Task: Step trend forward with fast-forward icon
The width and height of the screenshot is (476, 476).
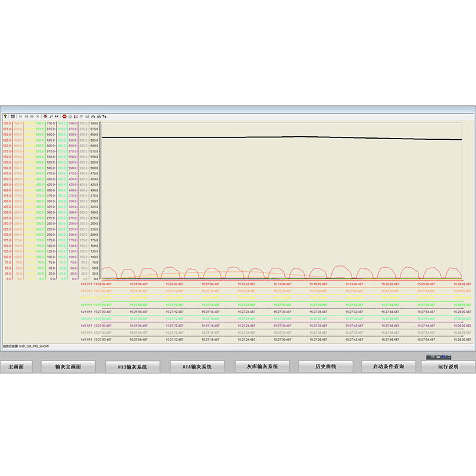Action: (32, 117)
